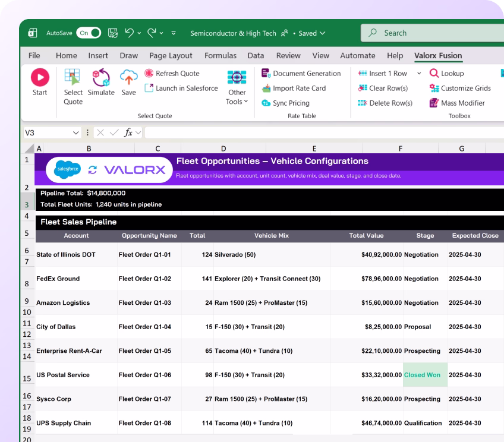This screenshot has height=442, width=504.
Task: Switch to the Insert tab
Action: [98, 56]
